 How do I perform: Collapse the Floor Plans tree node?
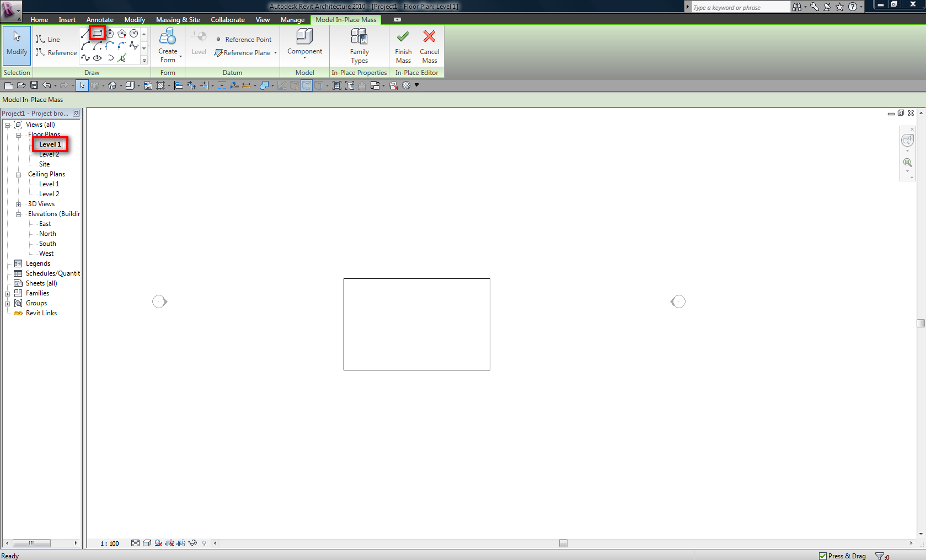click(x=18, y=135)
